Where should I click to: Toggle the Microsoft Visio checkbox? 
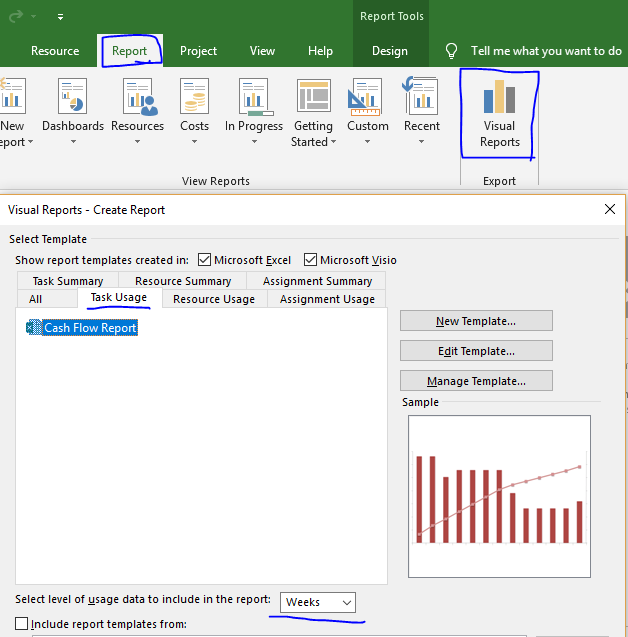pos(310,260)
